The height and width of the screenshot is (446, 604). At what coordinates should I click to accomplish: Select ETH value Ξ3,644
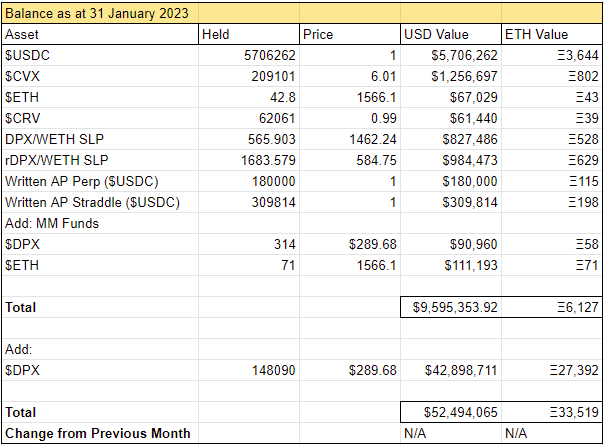pos(577,55)
